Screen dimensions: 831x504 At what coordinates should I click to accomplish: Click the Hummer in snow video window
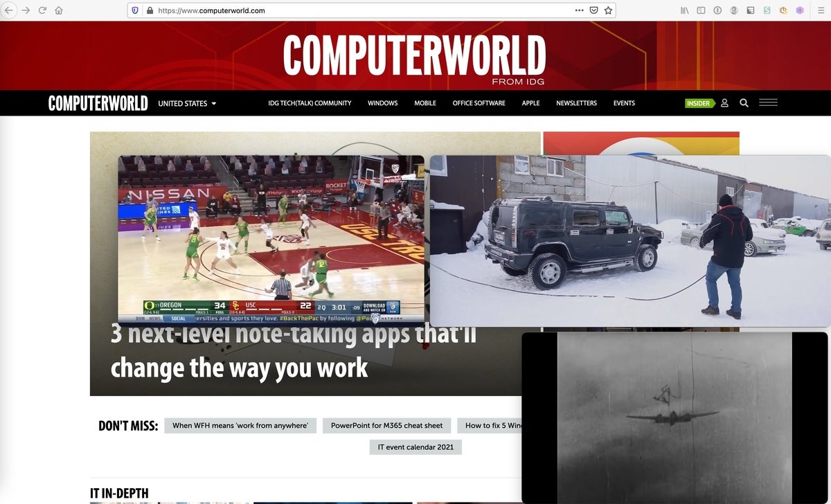[x=630, y=241]
